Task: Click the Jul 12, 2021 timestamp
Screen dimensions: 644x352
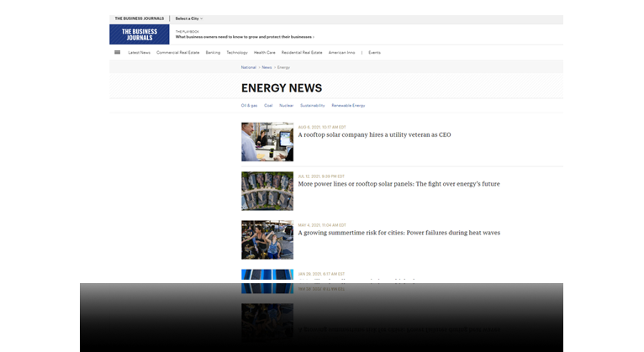Action: coord(321,176)
